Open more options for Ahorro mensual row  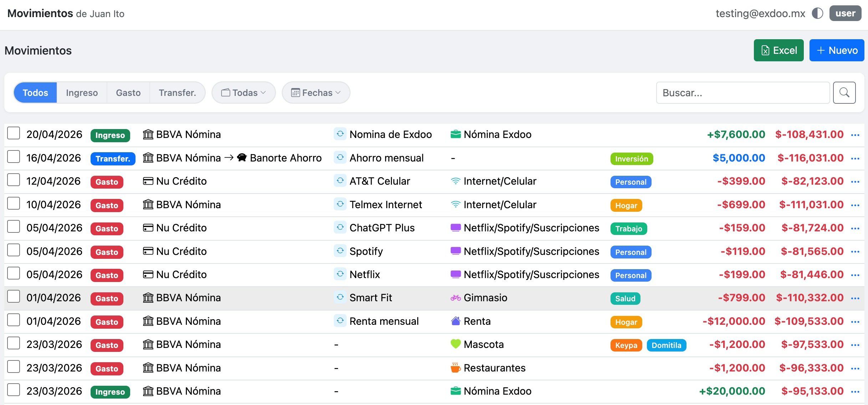pos(855,159)
